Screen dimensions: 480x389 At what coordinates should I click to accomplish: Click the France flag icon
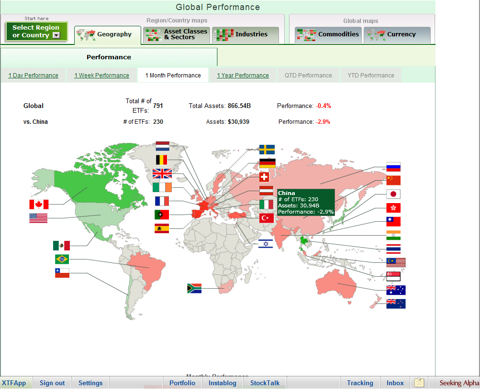(162, 201)
